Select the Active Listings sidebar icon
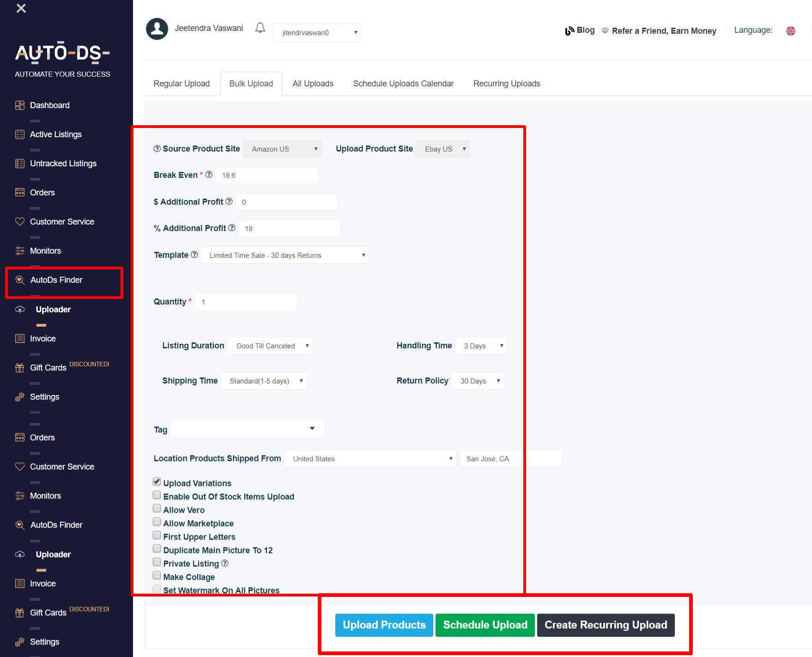This screenshot has width=812, height=657. 20,134
